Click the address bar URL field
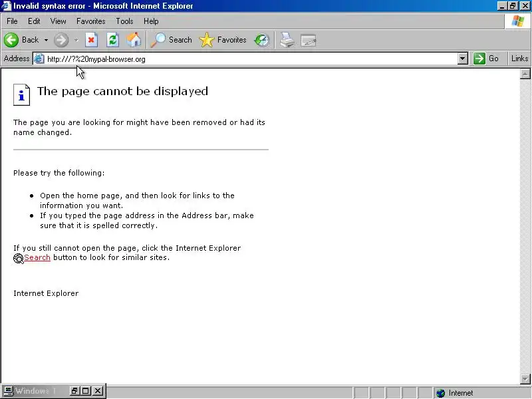The height and width of the screenshot is (399, 532). tap(251, 59)
